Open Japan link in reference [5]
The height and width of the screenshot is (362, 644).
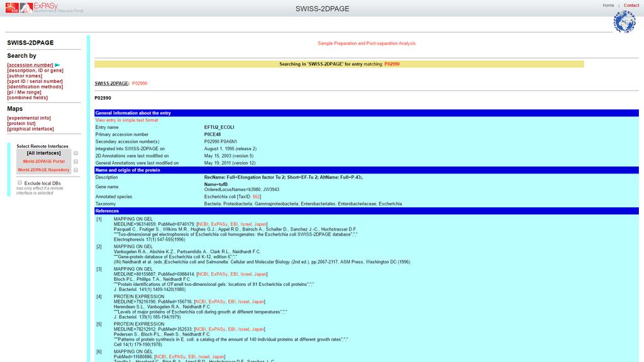[x=257, y=329]
